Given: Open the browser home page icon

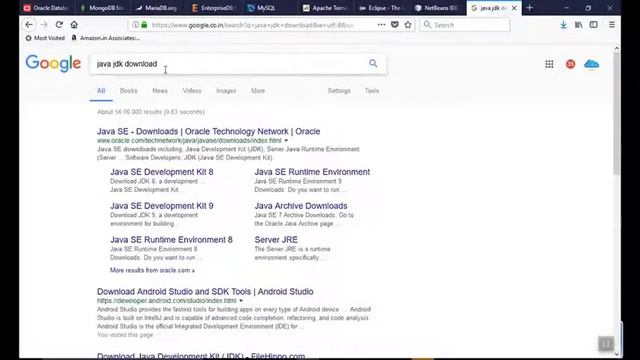Looking at the screenshot, I should point(74,24).
